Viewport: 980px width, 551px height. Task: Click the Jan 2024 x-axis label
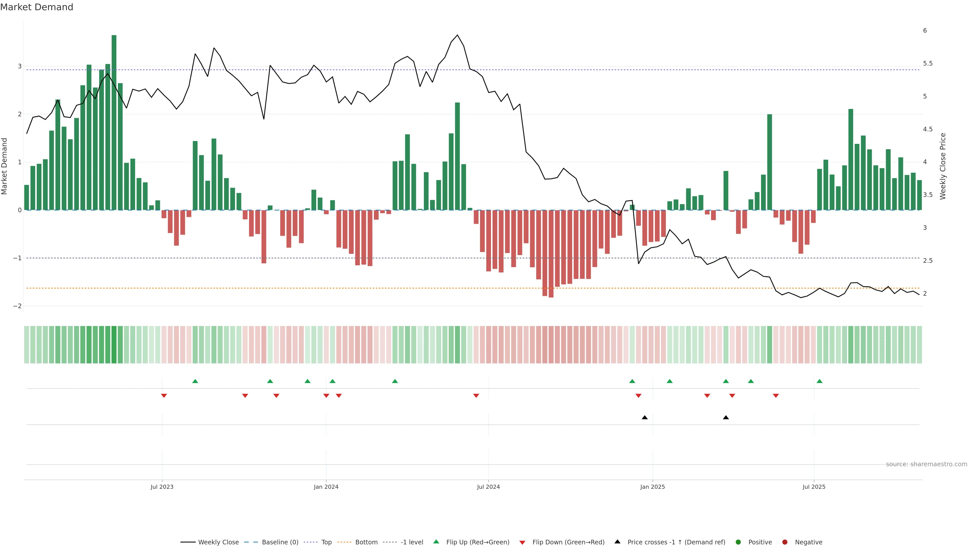point(326,487)
